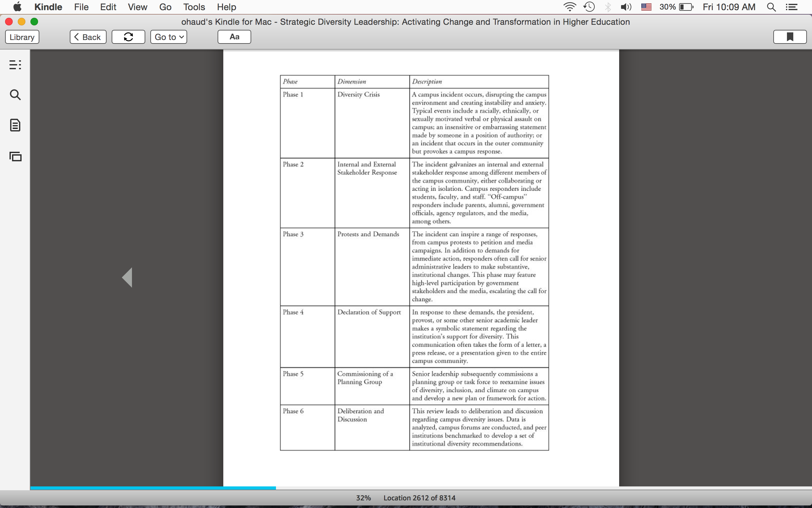Open the table of contents sidebar icon
Screen dimensions: 812x508
tap(15, 64)
